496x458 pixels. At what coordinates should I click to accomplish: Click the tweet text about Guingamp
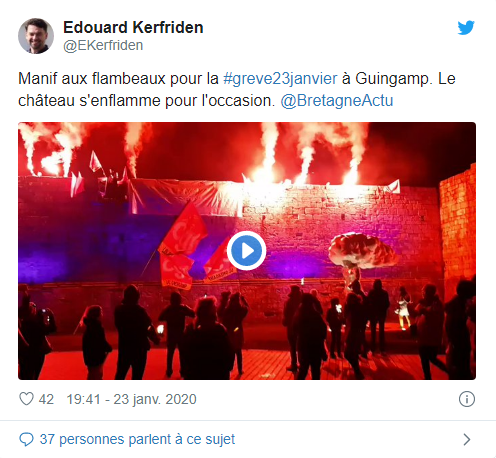(237, 90)
